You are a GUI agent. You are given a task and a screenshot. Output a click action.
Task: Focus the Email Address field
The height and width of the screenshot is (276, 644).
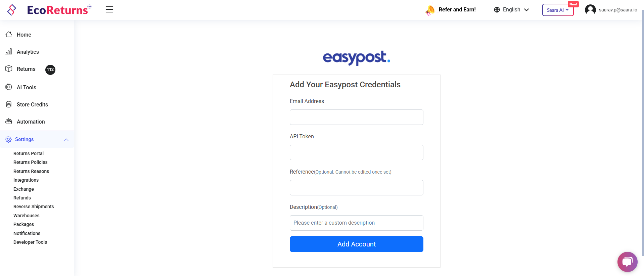[356, 117]
